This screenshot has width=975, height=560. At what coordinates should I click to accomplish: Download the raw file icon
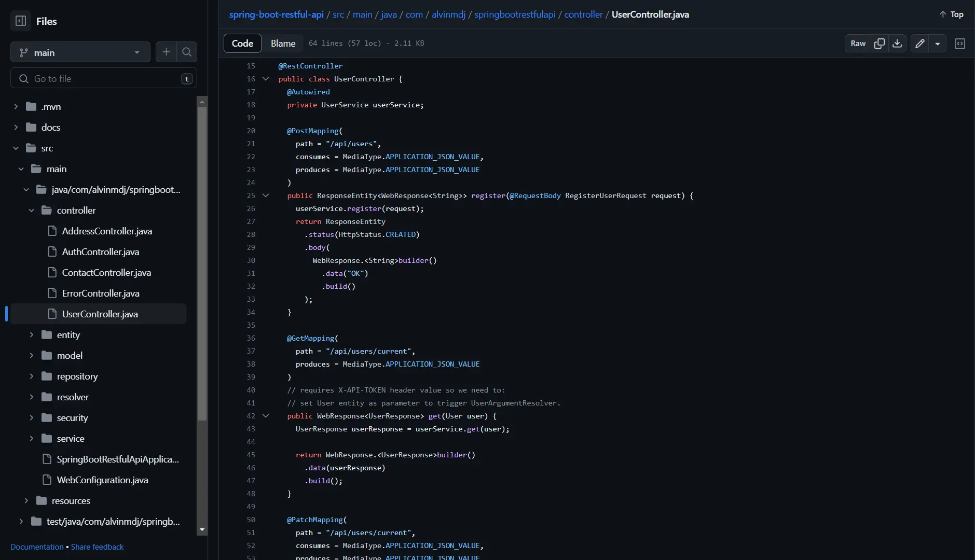(x=897, y=44)
